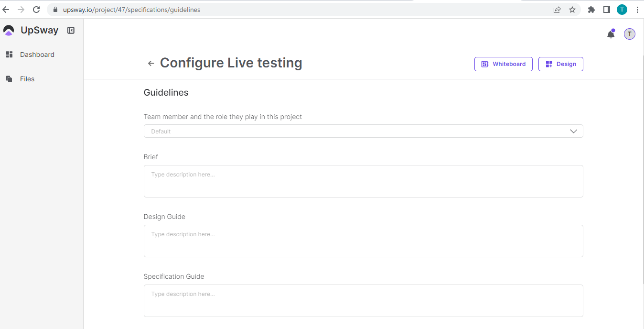Go back using the arrow beside title
Image resolution: width=644 pixels, height=329 pixels.
pos(151,63)
